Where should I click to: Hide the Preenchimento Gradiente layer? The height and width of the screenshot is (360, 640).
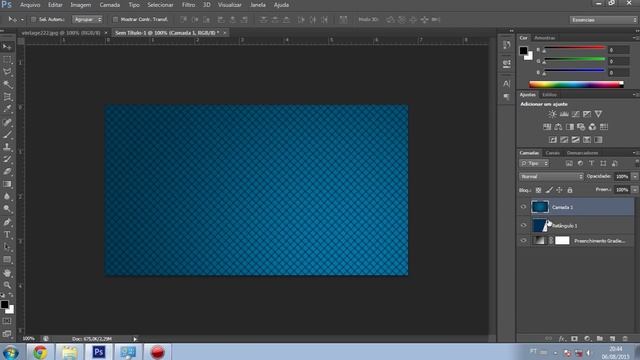(x=523, y=241)
